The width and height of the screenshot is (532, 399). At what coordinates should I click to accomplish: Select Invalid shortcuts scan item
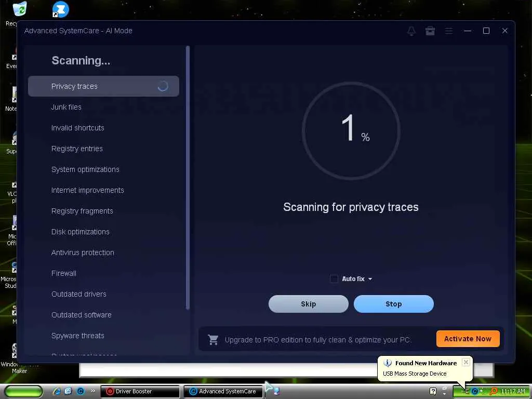point(103,128)
